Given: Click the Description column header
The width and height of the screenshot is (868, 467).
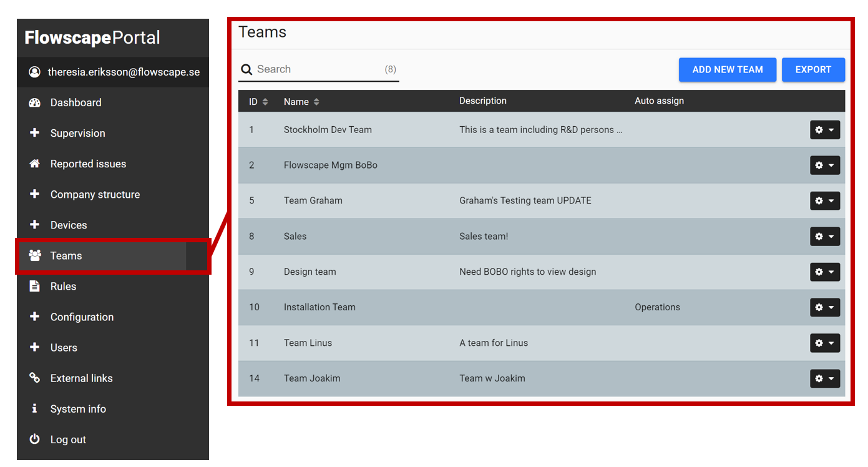Looking at the screenshot, I should point(483,101).
